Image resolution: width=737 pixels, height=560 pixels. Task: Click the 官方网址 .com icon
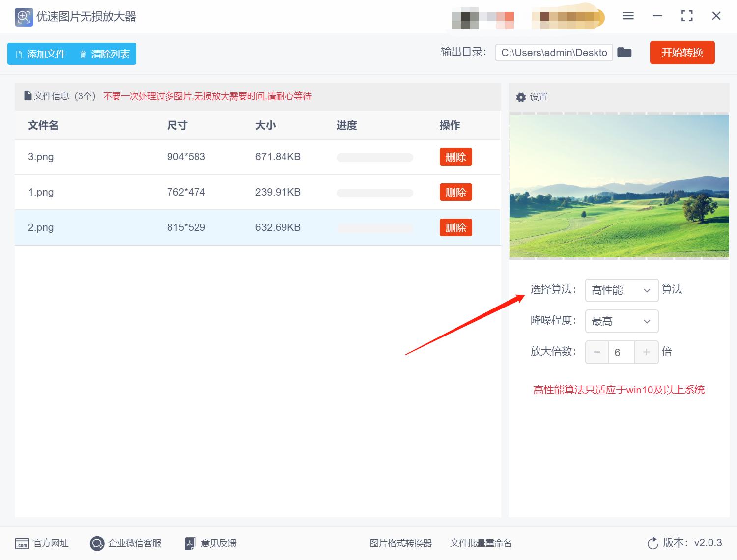click(22, 543)
